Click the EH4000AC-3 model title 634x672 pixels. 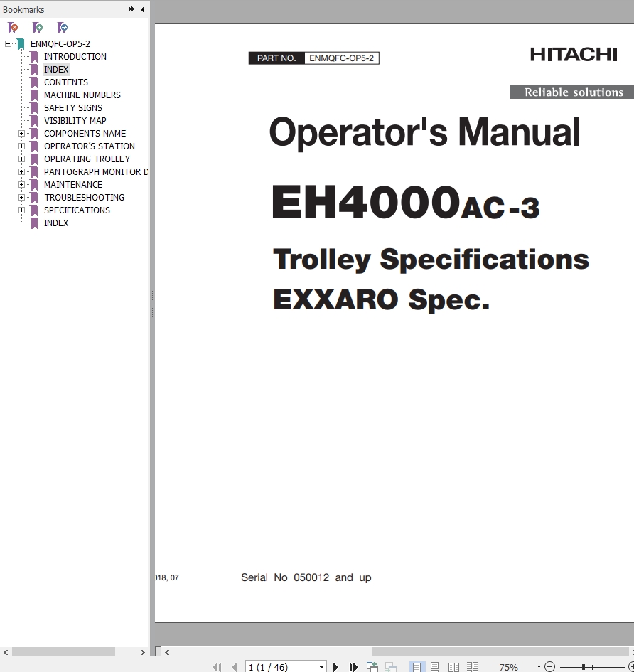click(x=406, y=202)
